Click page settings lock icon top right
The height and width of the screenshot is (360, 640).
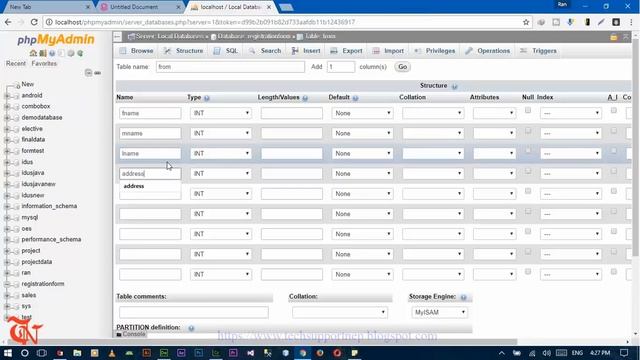coord(613,37)
